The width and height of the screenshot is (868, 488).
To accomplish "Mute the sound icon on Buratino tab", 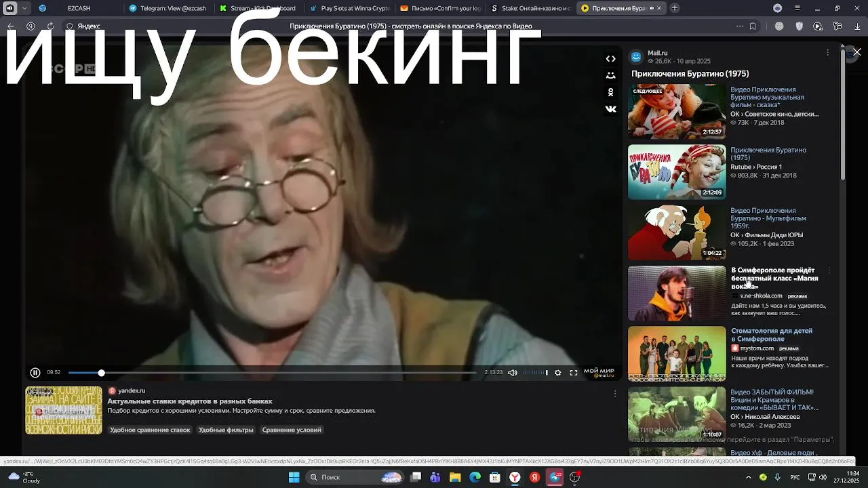I will (x=652, y=8).
